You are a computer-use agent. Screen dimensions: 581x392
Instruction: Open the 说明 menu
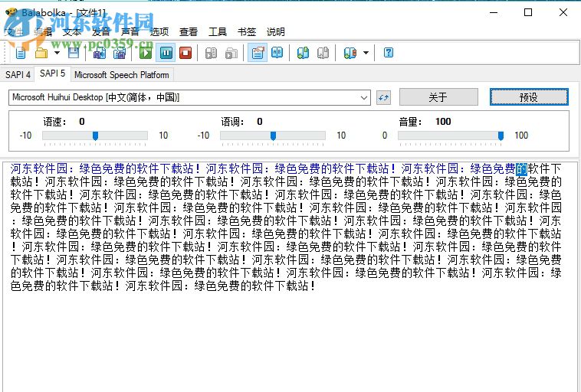pos(276,32)
